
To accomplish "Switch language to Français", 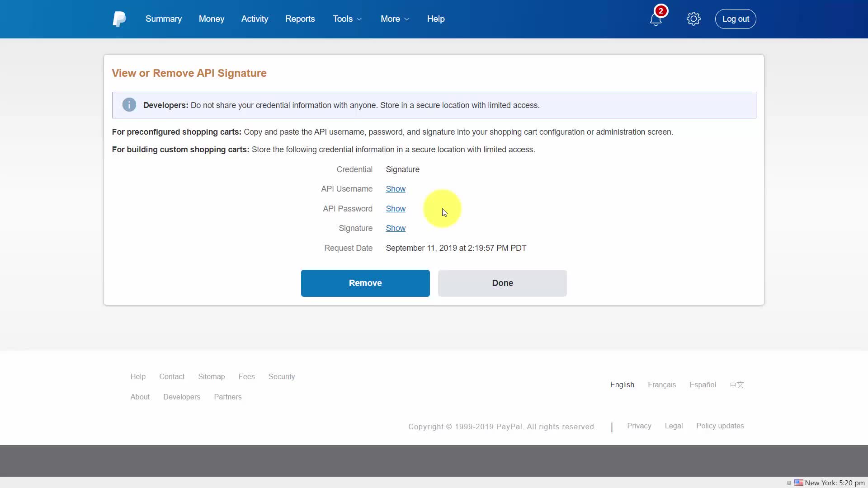I will pos(662,385).
